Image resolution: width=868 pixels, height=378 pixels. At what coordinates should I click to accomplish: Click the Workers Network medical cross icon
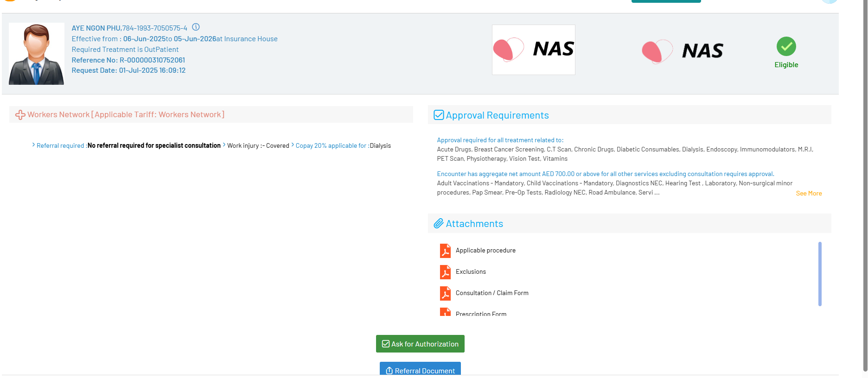tap(20, 115)
